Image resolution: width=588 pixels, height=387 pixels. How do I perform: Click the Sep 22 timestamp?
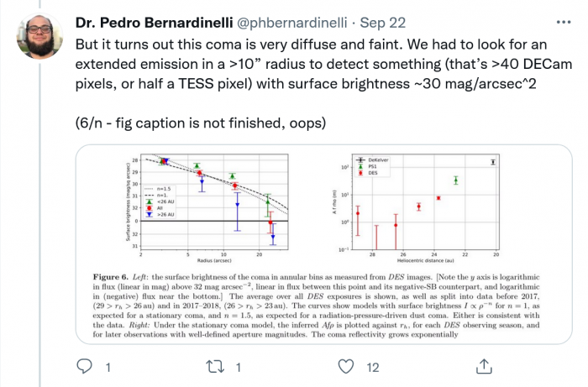(365, 20)
